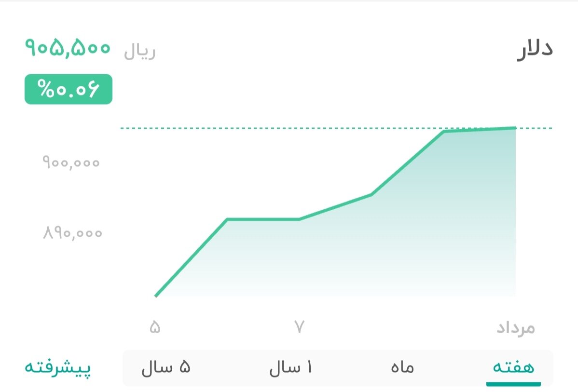Select the ۵ date label on x-axis

point(155,327)
